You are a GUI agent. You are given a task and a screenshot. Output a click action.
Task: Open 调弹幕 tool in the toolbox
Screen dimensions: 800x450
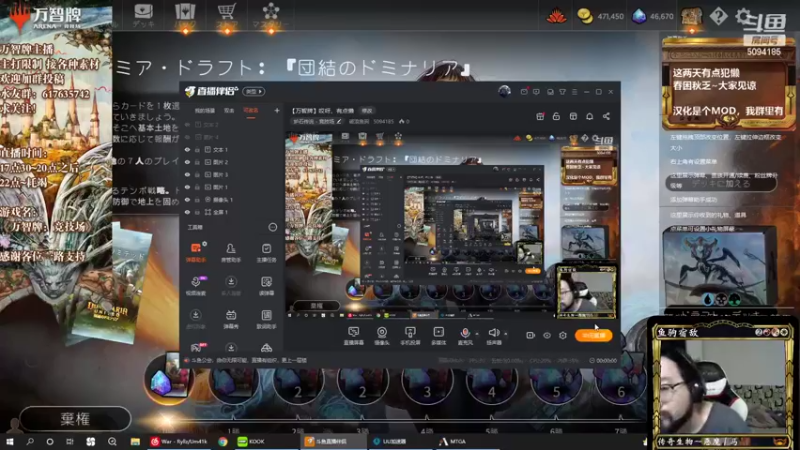click(266, 286)
